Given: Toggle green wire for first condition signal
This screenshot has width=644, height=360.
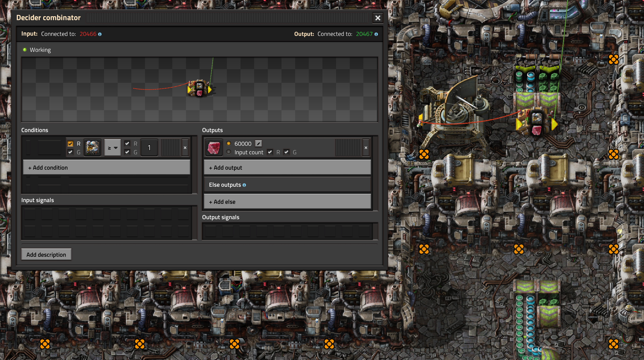Looking at the screenshot, I should 70,152.
